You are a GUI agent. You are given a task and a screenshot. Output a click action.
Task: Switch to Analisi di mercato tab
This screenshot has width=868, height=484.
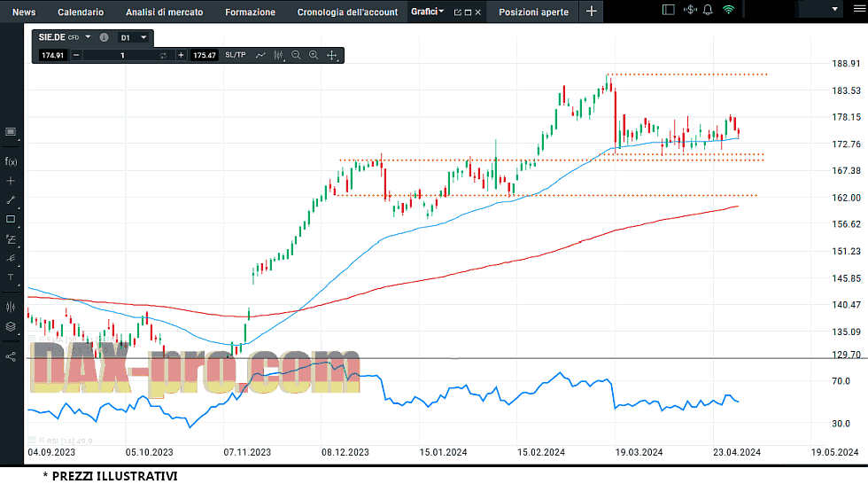pos(165,12)
